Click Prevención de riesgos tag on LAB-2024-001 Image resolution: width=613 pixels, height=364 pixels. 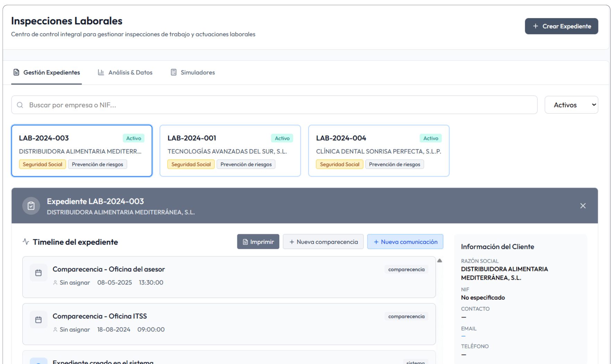pos(246,164)
